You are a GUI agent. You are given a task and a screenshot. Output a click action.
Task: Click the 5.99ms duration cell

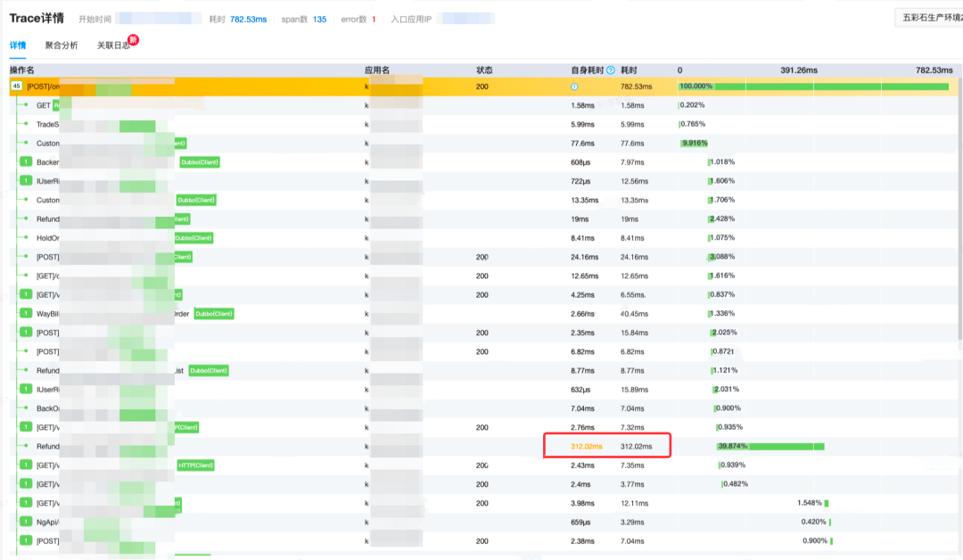[632, 124]
